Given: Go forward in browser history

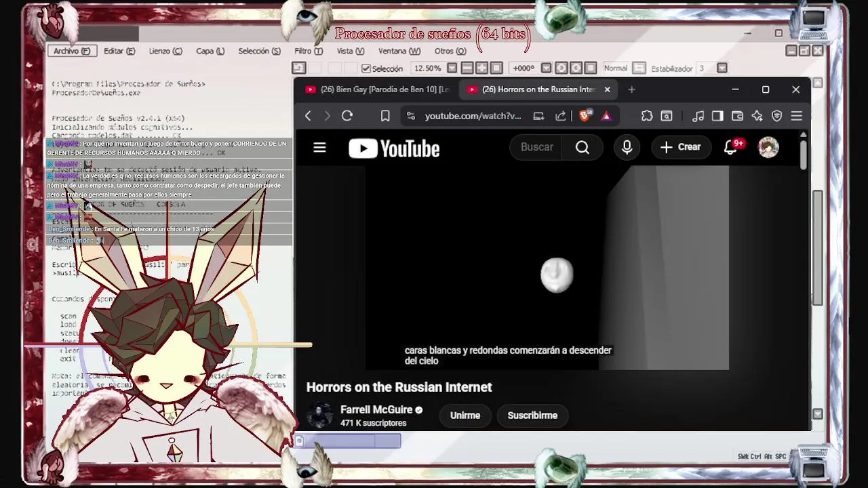Looking at the screenshot, I should 327,116.
